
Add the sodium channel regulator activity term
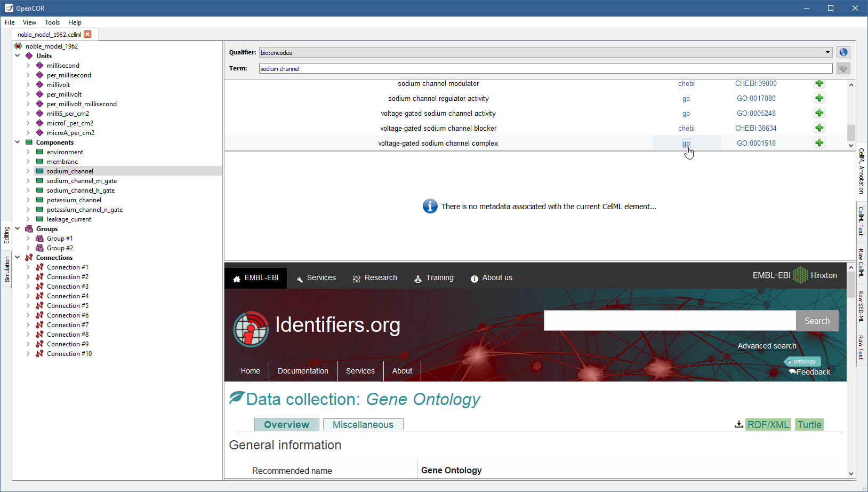click(819, 98)
